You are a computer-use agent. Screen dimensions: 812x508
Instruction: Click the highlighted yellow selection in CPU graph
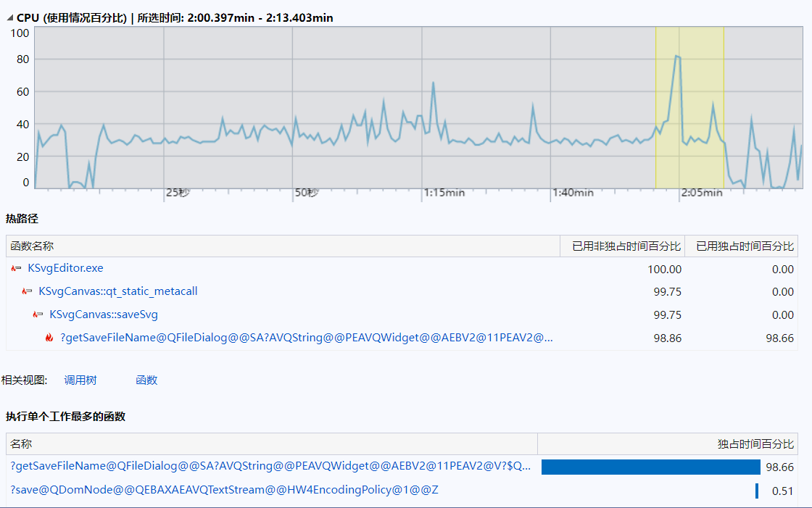point(689,108)
